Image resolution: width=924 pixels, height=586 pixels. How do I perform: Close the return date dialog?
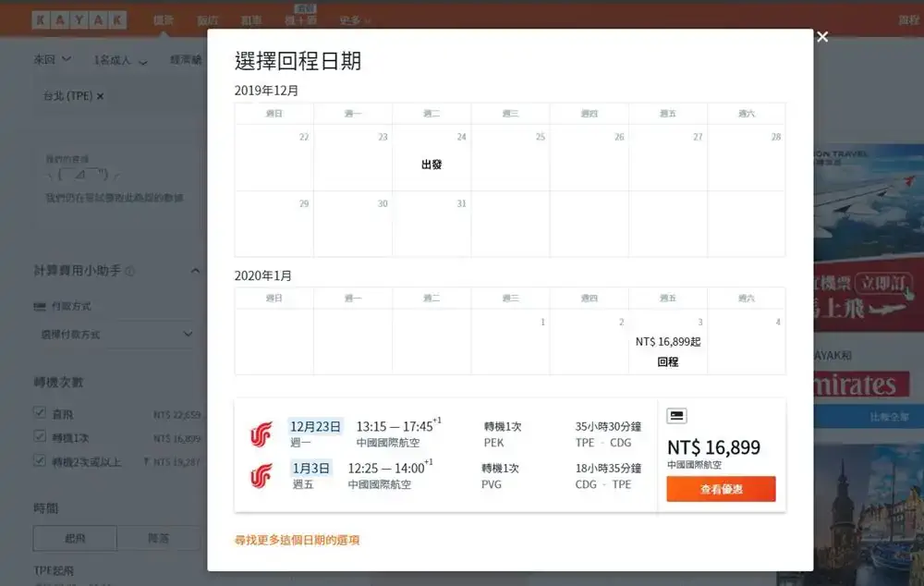(822, 37)
